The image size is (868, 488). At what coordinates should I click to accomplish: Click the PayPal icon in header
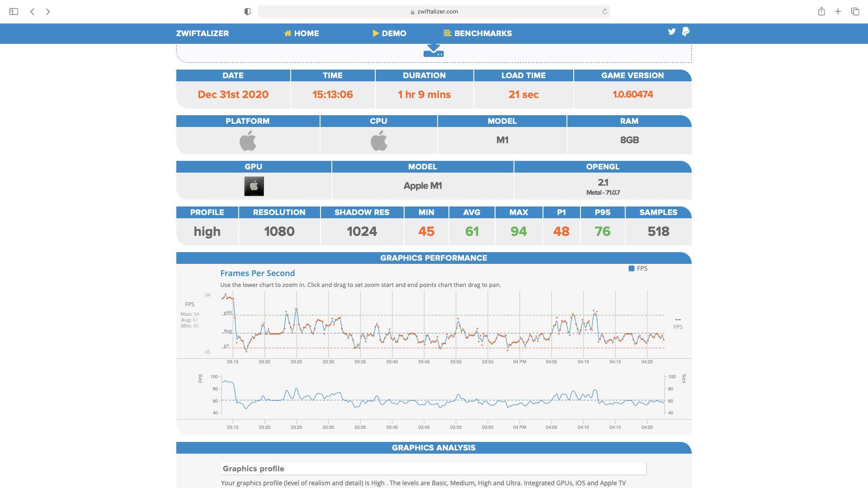click(686, 32)
